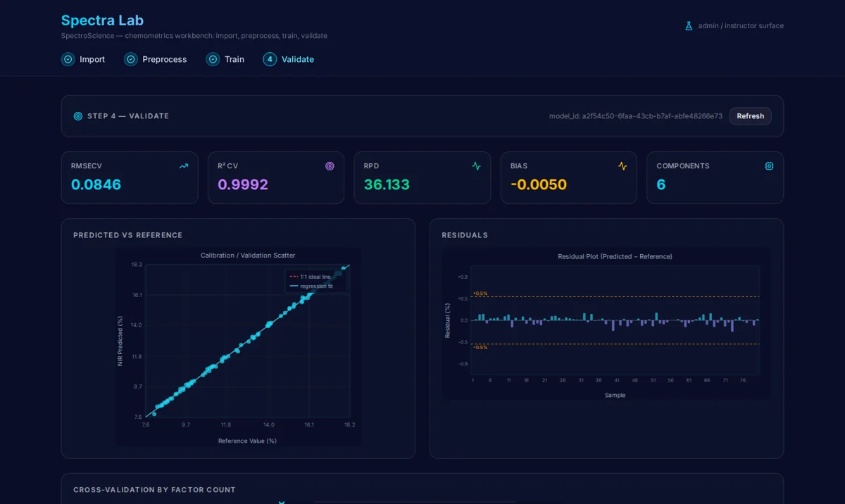Click the regression fit legend entry

pyautogui.click(x=311, y=286)
